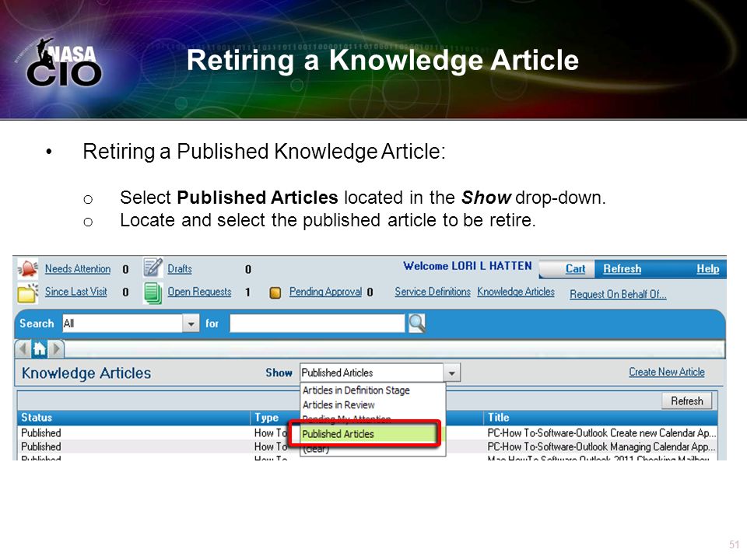Click the Open Requests count '1'
The width and height of the screenshot is (747, 560).
[247, 292]
